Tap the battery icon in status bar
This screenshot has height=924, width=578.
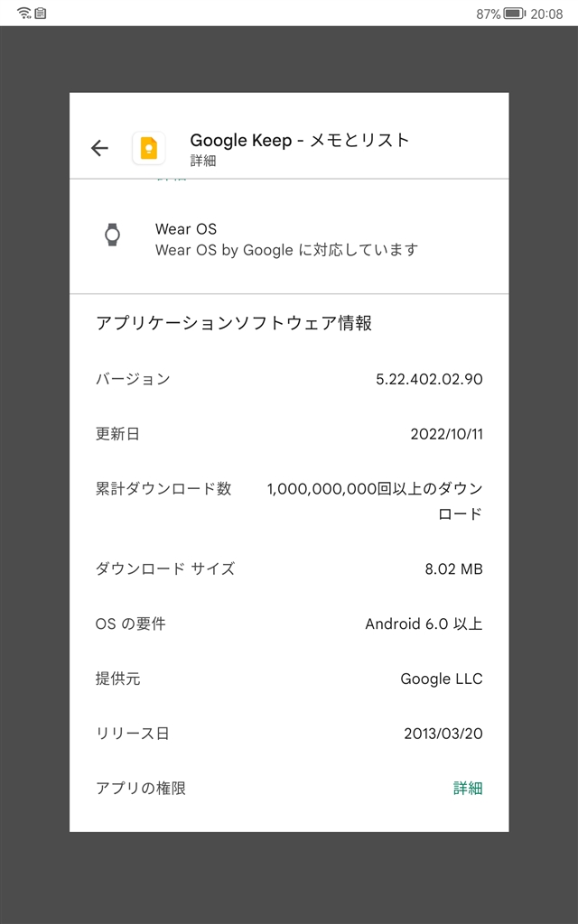tap(514, 14)
